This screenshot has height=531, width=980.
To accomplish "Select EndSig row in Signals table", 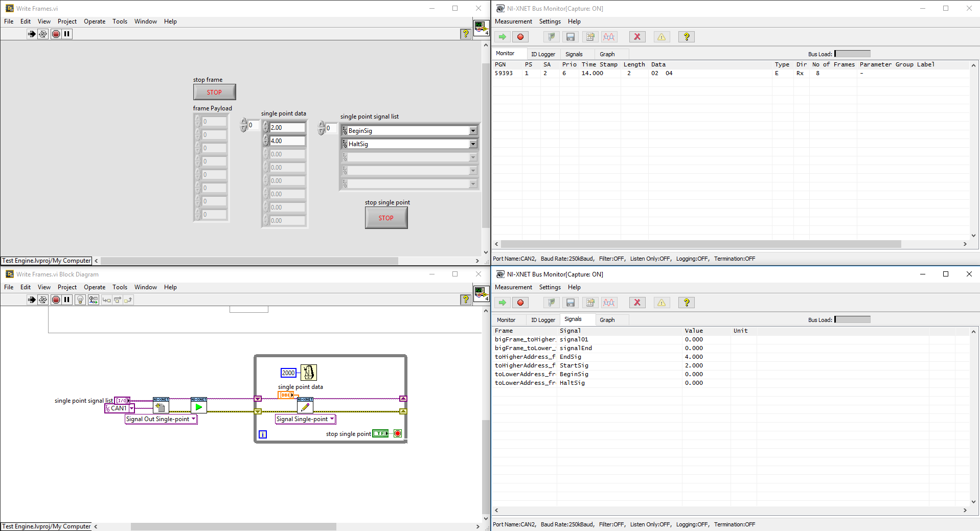I will click(731, 357).
